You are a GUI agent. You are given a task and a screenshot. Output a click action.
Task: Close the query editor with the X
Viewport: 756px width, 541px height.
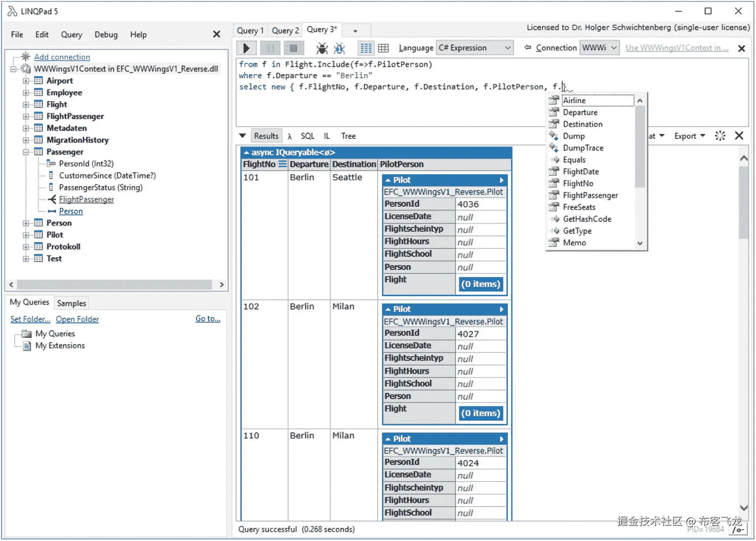tap(742, 48)
